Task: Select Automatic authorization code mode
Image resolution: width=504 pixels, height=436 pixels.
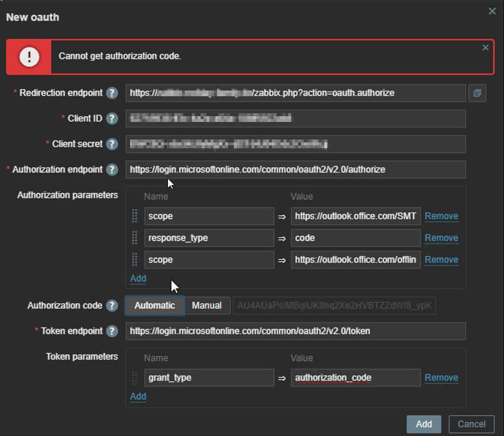Action: (x=155, y=305)
